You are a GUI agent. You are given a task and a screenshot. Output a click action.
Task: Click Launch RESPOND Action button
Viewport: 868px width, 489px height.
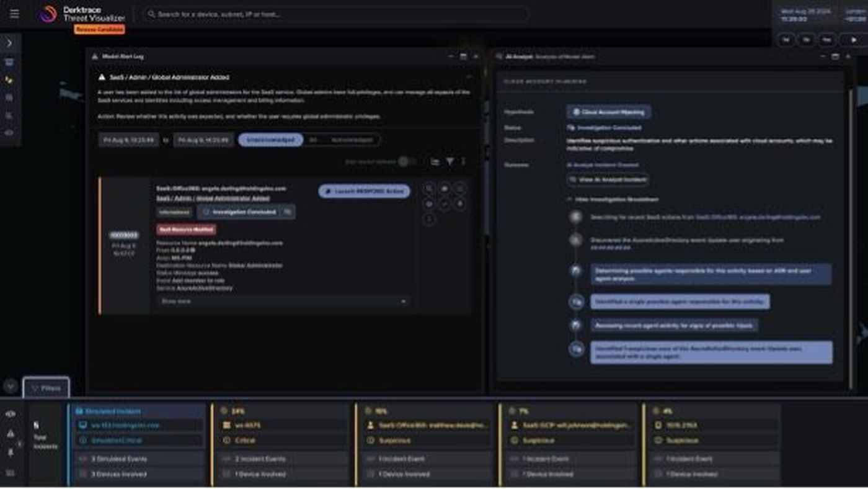click(365, 191)
